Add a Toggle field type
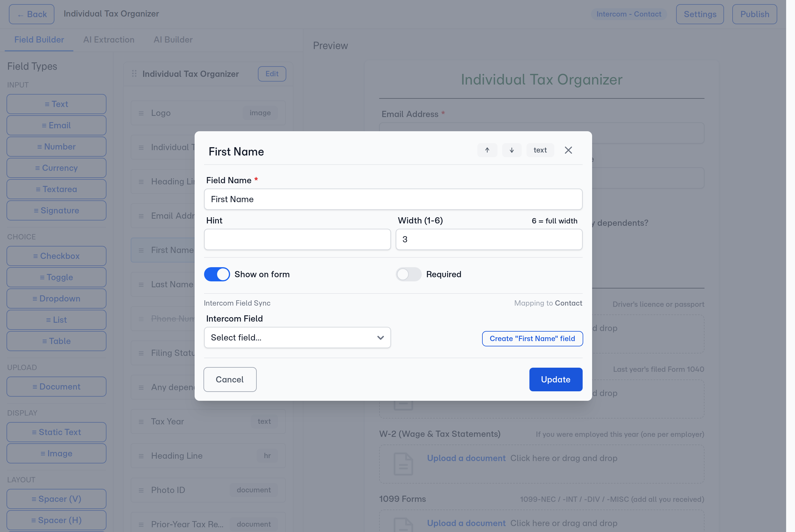The width and height of the screenshot is (795, 532). pos(56,277)
